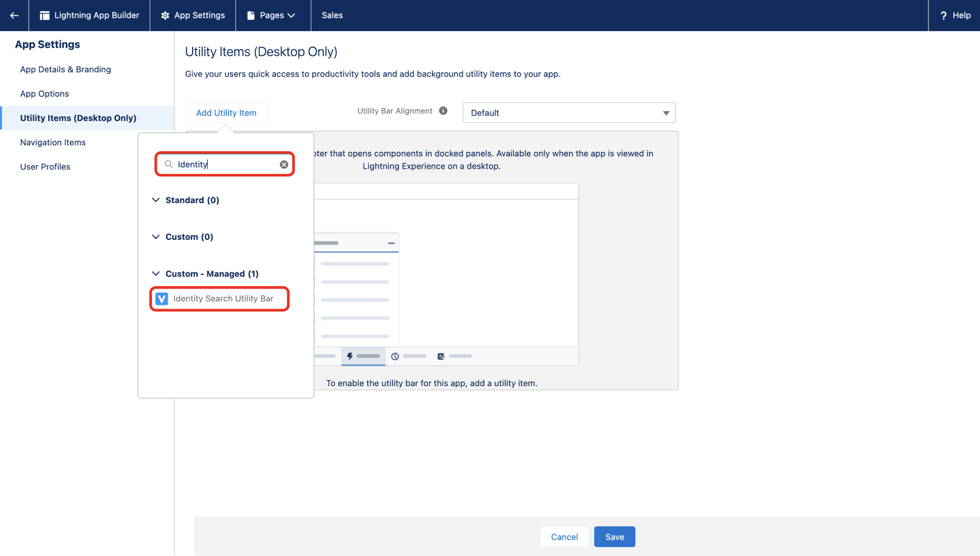Screen dimensions: 980x556
Task: Click the Identity Search Utility Bar V icon
Action: 161,299
